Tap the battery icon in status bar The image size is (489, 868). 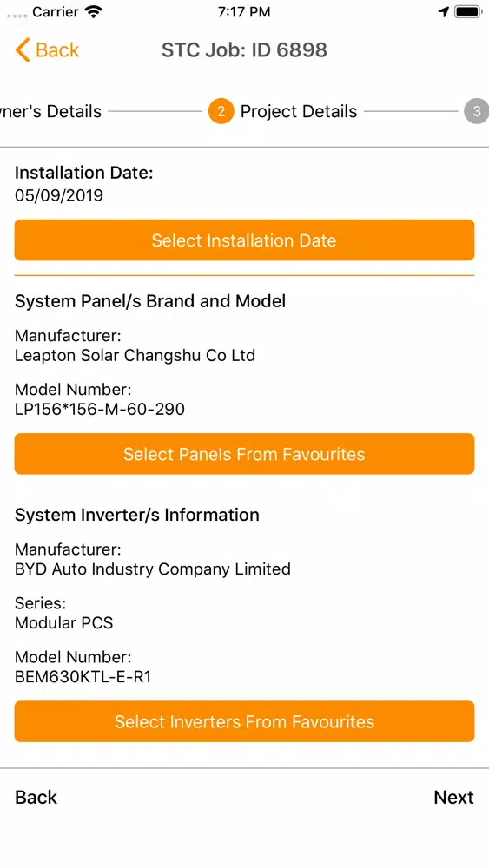(468, 12)
